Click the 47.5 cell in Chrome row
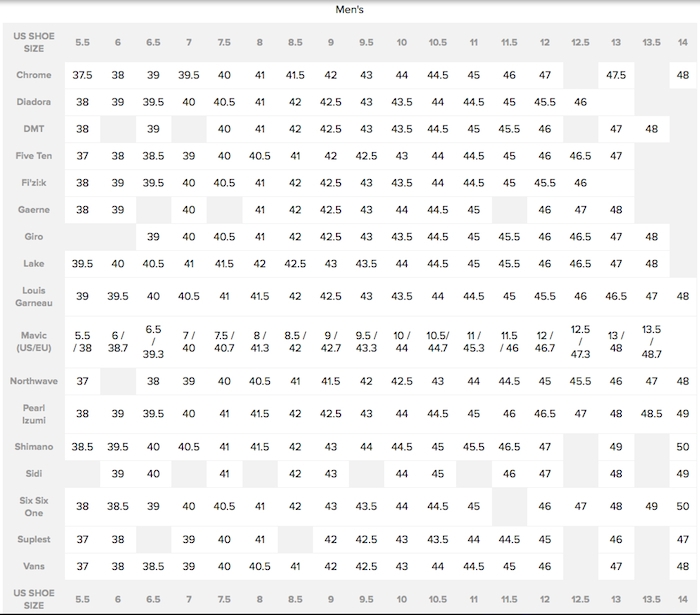Image resolution: width=700 pixels, height=615 pixels. 616,75
